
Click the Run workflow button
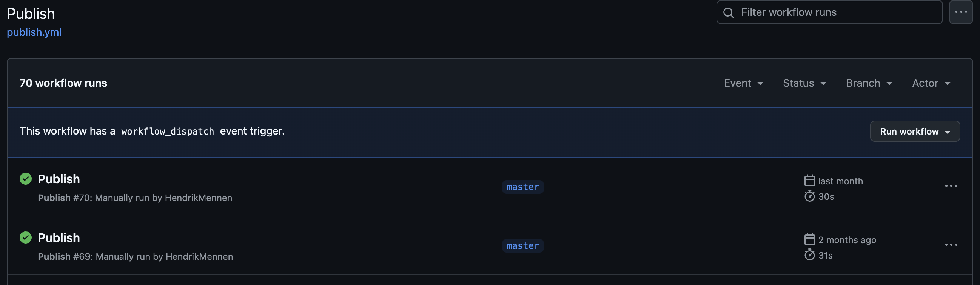click(x=909, y=131)
